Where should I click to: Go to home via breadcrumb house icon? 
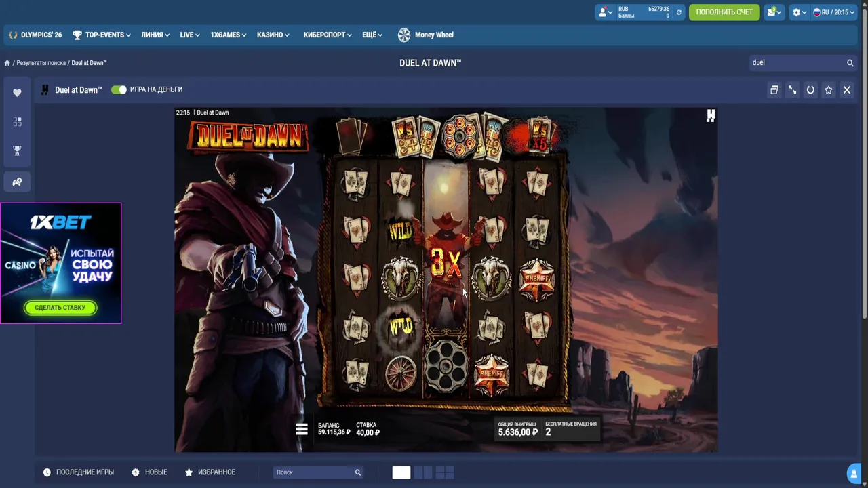click(7, 63)
